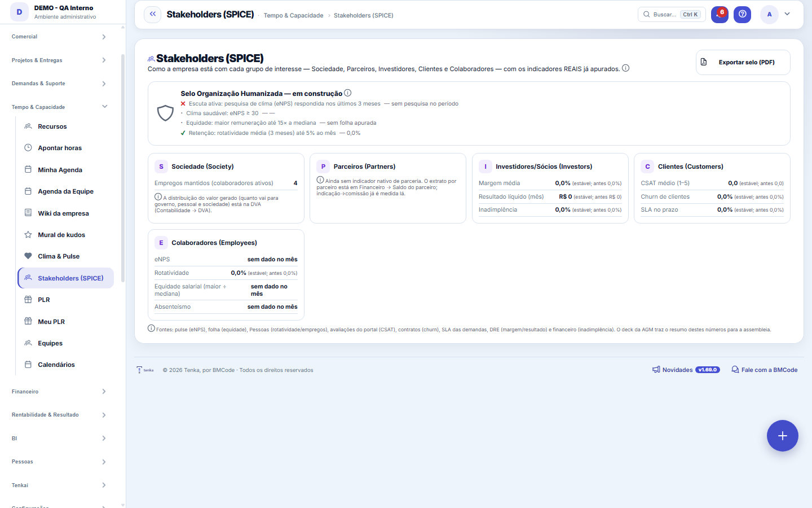This screenshot has height=508, width=812.
Task: Click the star icon for Mural de kudos
Action: (x=28, y=235)
